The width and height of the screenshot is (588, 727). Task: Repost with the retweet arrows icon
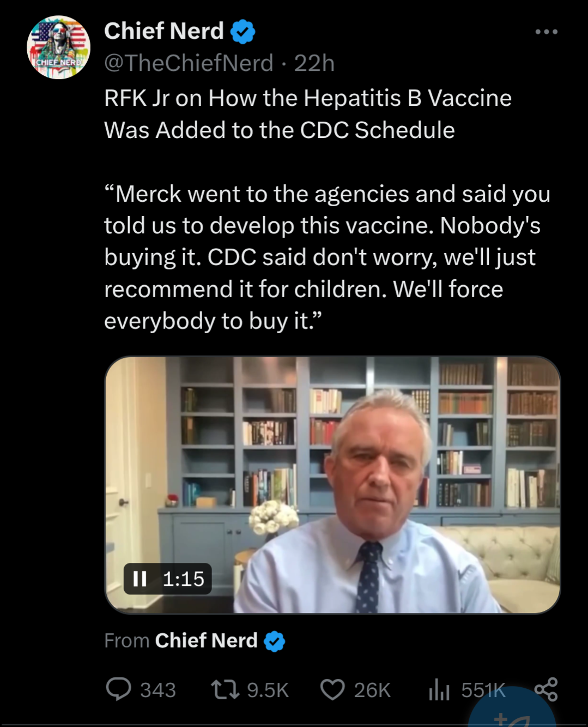[225, 689]
